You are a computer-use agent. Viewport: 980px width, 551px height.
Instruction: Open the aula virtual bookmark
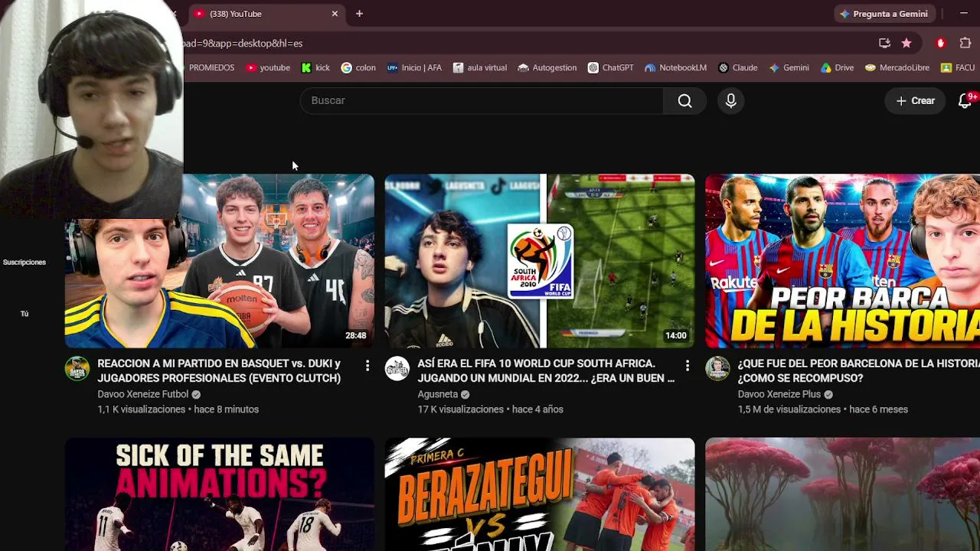[x=480, y=67]
